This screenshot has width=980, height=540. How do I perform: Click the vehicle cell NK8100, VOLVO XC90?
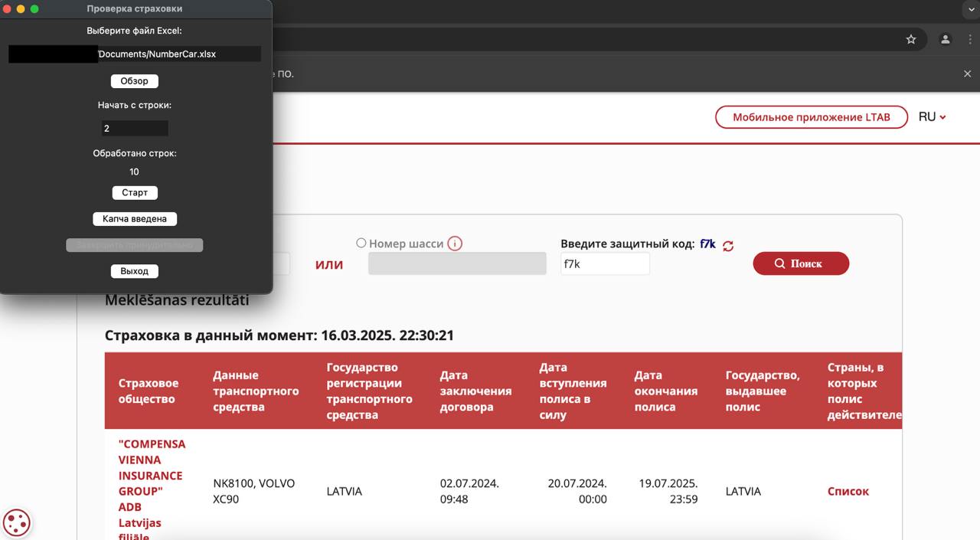(x=254, y=491)
